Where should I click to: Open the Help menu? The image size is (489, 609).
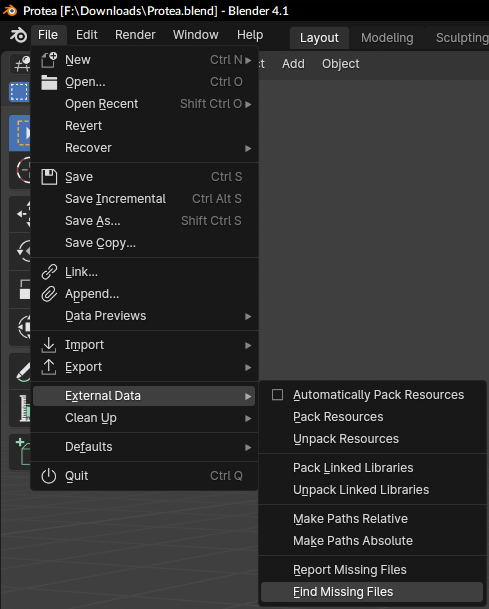250,35
